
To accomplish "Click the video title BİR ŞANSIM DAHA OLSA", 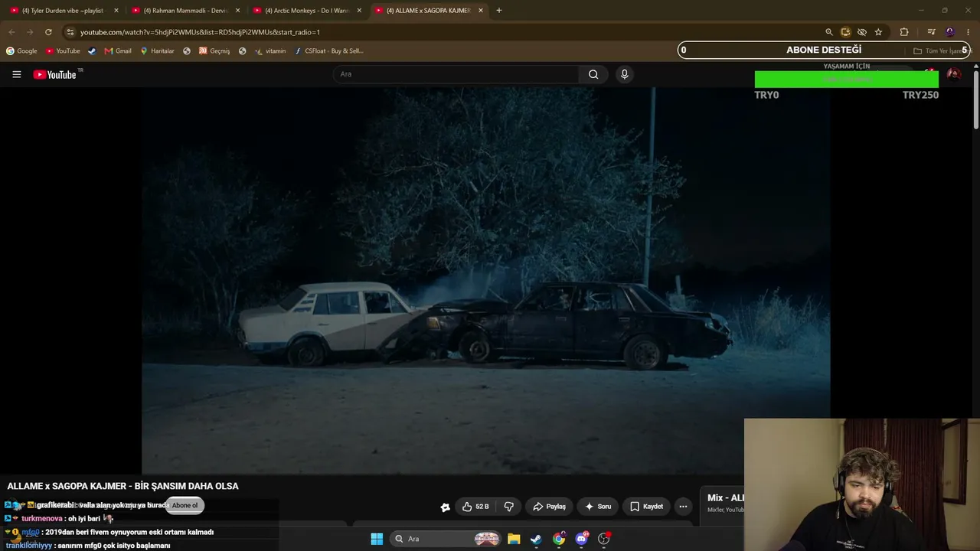I will point(186,486).
